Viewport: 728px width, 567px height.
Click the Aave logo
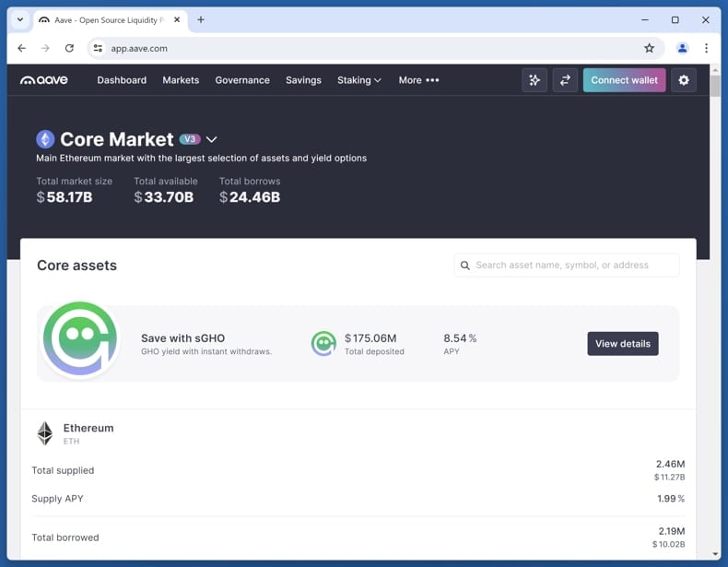(x=44, y=80)
